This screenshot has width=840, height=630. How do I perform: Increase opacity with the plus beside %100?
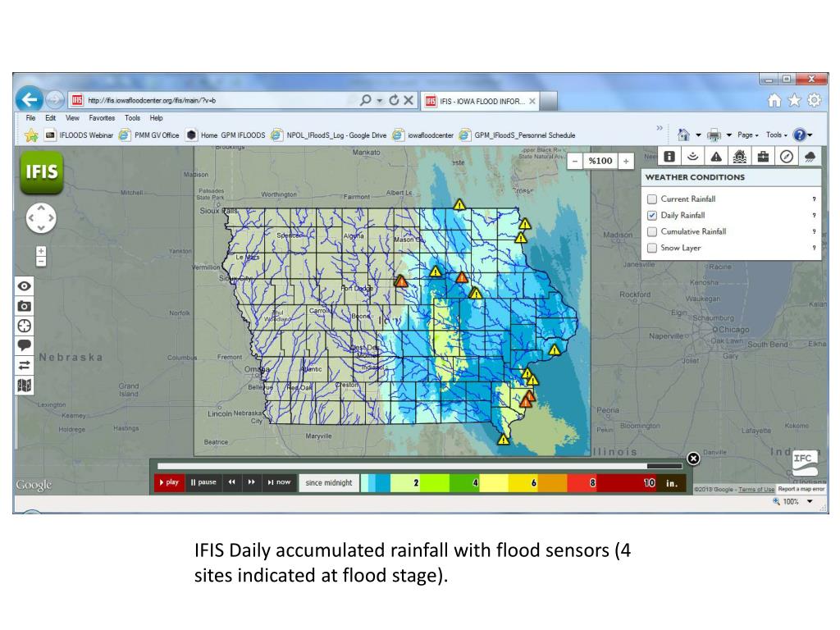point(626,161)
